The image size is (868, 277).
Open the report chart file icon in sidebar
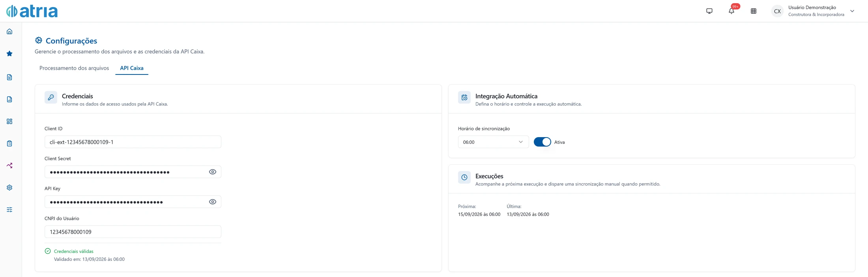9,99
